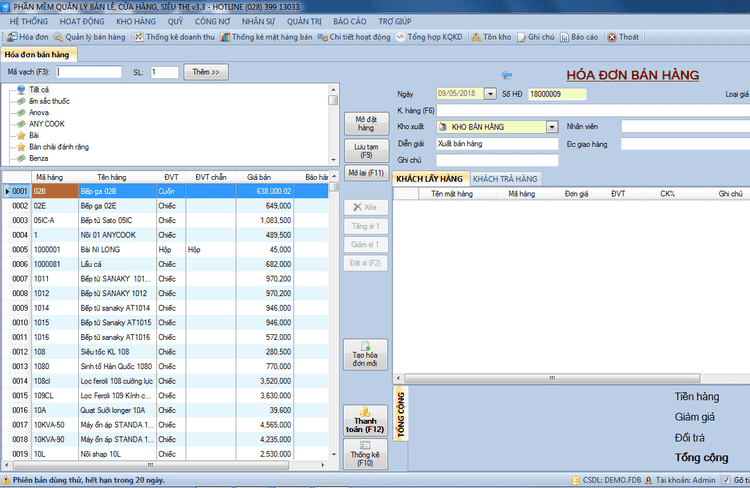Open the TRỢ GIÚP menu
The width and height of the screenshot is (750, 488).
395,22
